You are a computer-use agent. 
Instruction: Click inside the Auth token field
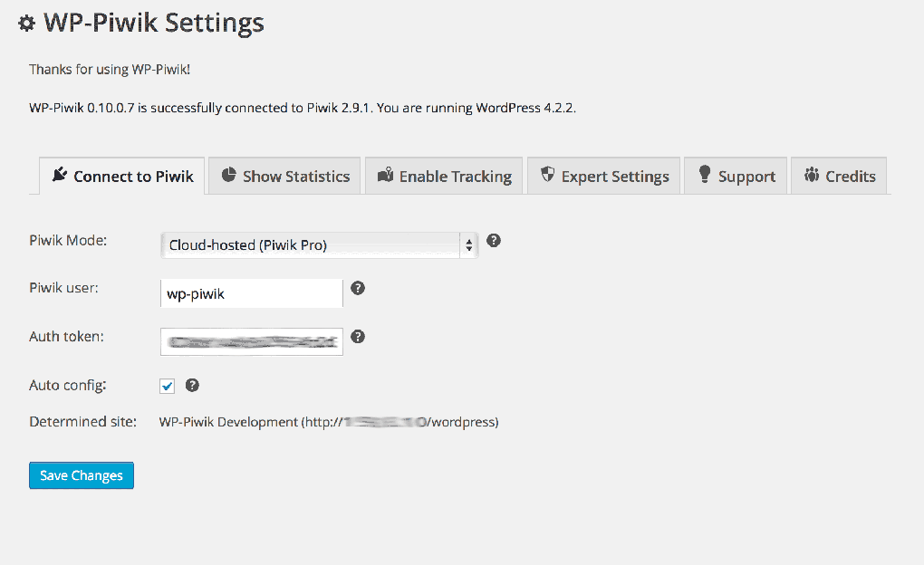coord(251,341)
